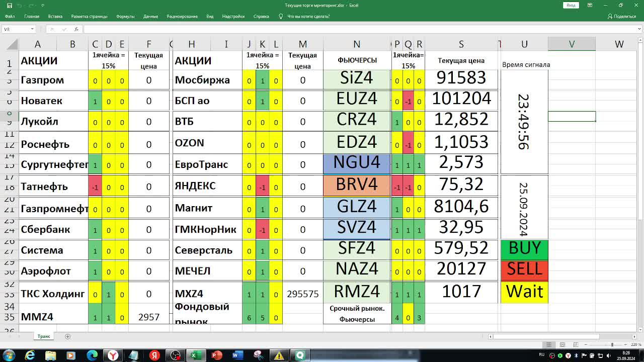Switch to the Главная ribbon tab
Image resolution: width=644 pixels, height=362 pixels.
click(32, 16)
